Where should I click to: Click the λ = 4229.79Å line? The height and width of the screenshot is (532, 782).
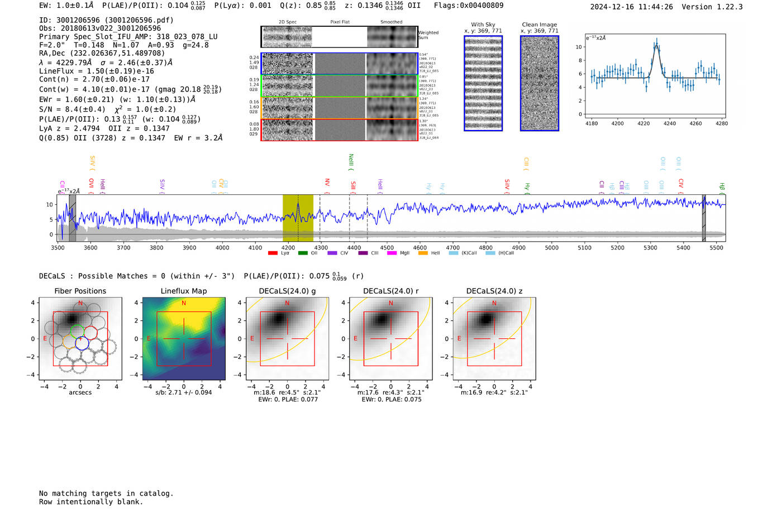click(x=106, y=63)
